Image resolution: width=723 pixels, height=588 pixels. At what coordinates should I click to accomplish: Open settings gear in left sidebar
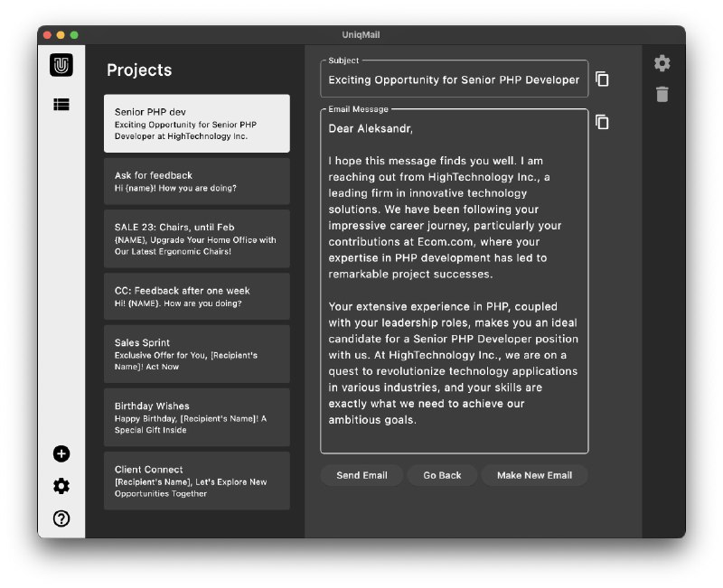click(61, 486)
